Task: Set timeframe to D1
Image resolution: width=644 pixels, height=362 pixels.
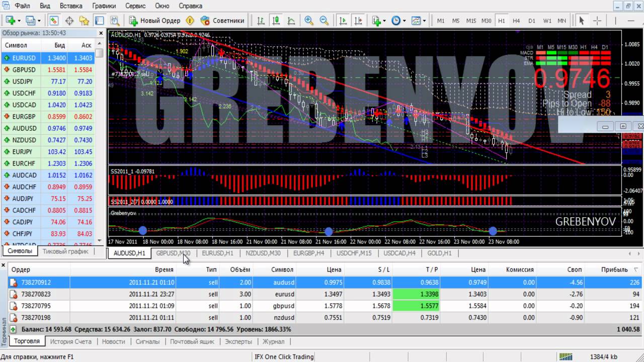Action: (531, 21)
